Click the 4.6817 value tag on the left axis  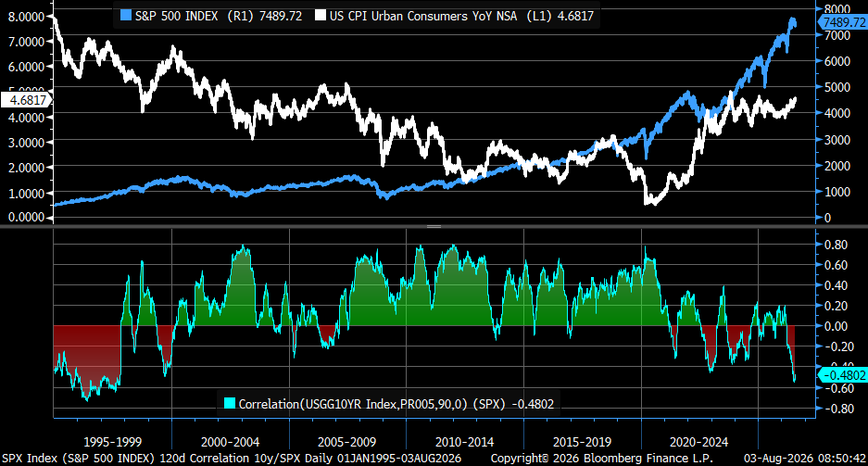point(26,100)
